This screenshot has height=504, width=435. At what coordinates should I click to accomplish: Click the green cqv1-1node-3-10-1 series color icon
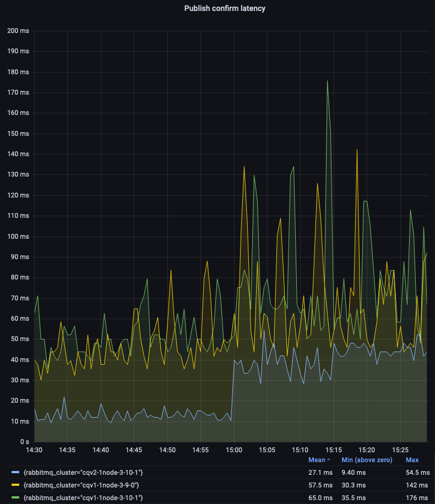[15, 498]
